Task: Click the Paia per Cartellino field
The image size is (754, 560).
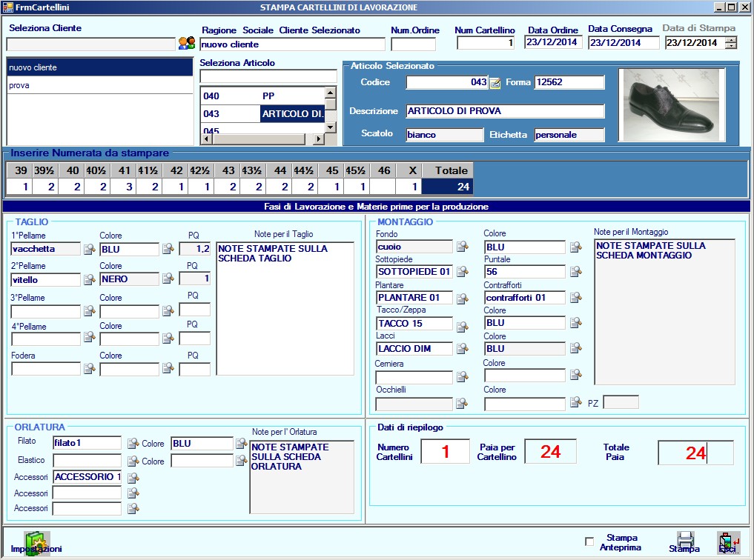Action: (551, 451)
